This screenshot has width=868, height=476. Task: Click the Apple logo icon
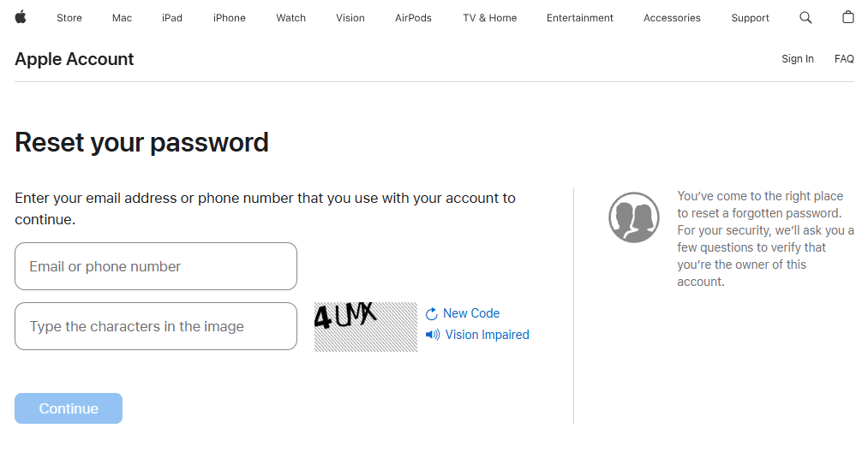click(21, 18)
